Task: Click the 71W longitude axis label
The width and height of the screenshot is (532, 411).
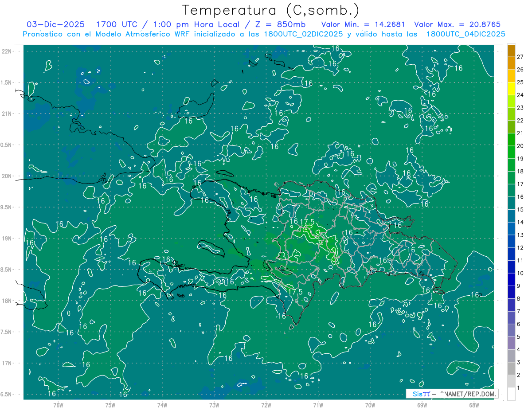Action: point(318,405)
